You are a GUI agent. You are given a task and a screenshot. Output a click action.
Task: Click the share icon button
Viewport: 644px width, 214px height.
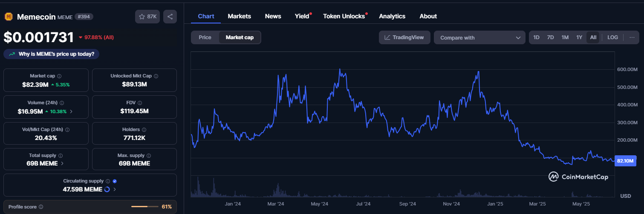[170, 17]
